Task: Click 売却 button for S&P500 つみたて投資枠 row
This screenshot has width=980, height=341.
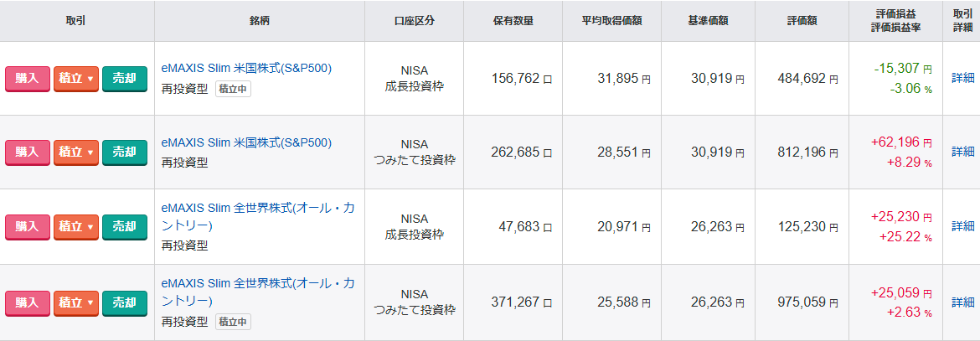Action: 124,152
